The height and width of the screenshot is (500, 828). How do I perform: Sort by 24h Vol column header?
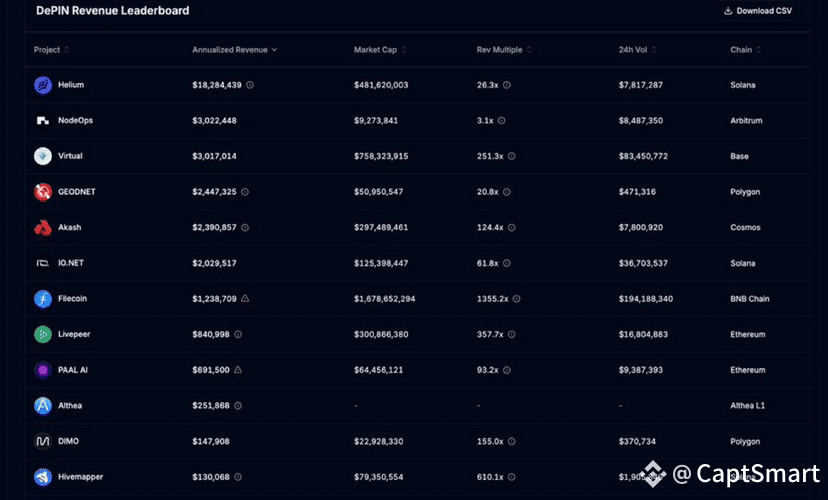coord(637,50)
